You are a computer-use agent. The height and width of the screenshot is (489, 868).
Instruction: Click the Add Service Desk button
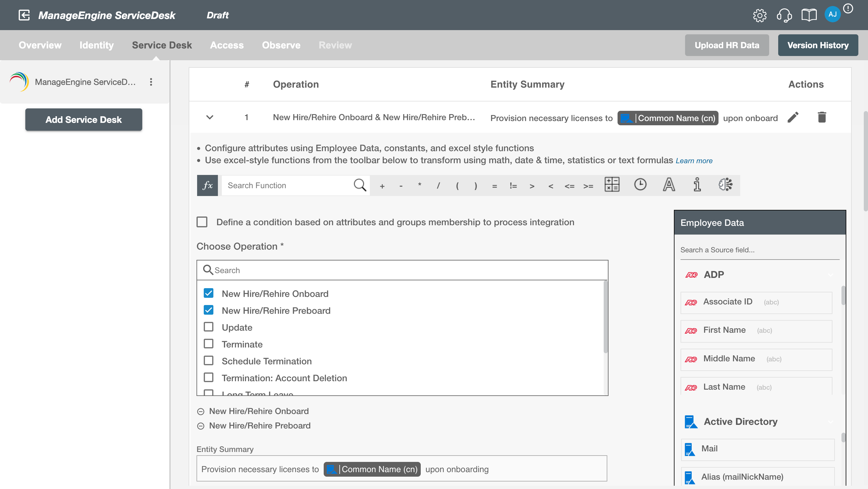(x=83, y=120)
